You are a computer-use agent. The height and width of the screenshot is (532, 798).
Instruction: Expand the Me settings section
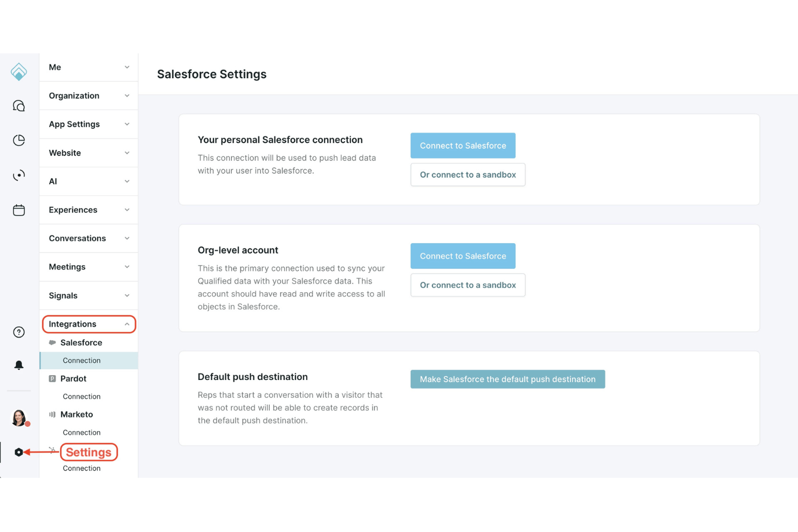point(89,67)
